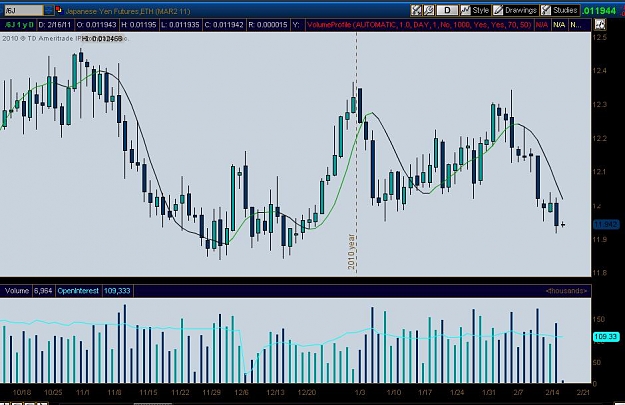Open the Drawings menu
The height and width of the screenshot is (405, 625).
[515, 10]
